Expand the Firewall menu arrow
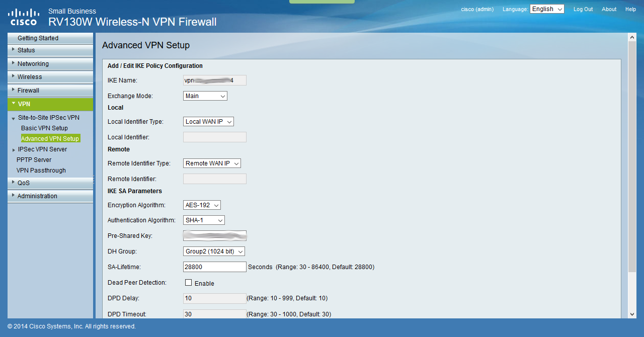 click(x=13, y=90)
